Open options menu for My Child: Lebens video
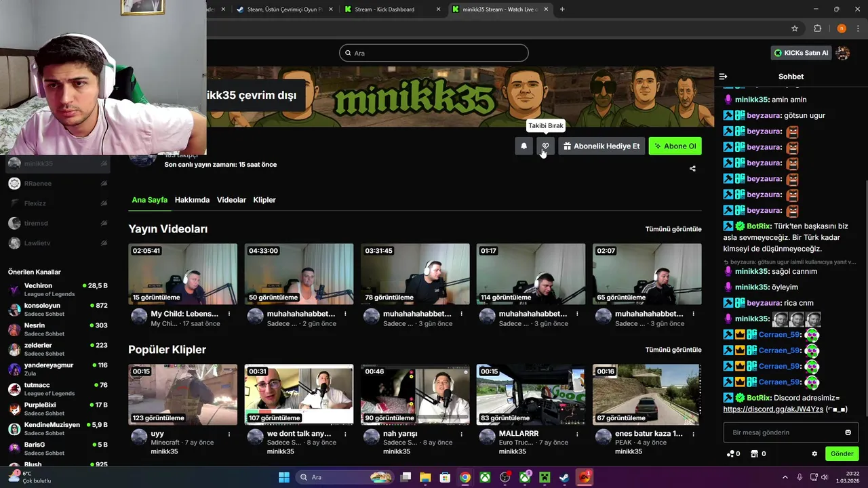The width and height of the screenshot is (868, 488). (229, 314)
